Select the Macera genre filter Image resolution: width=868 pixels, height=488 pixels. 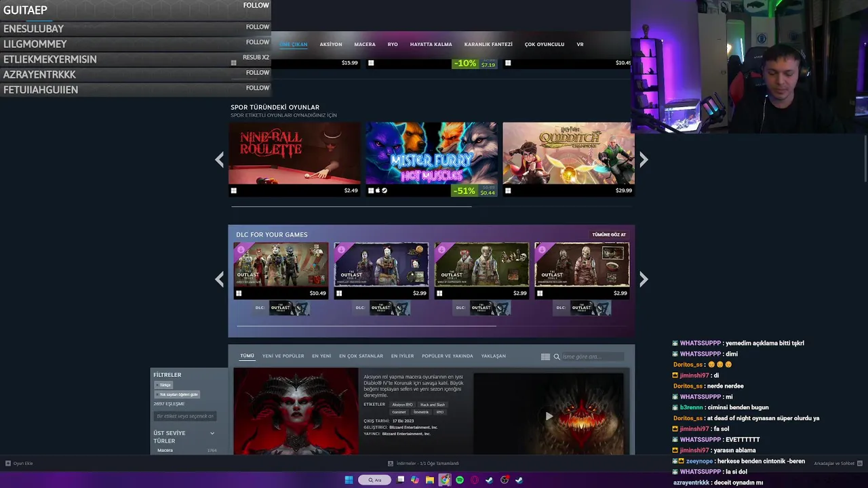coord(165,450)
